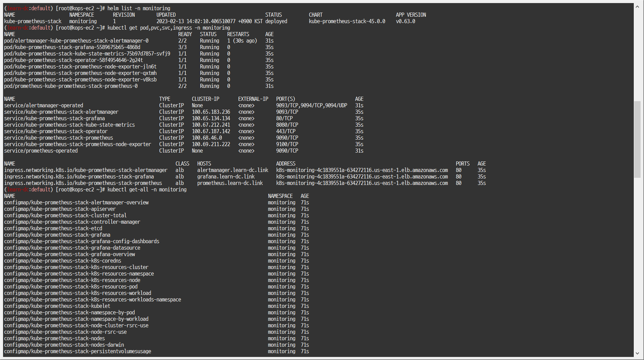Click the prometheus-kube-prometheus-stack-prometheus-0 pod name
Image resolution: width=644 pixels, height=360 pixels.
point(70,86)
